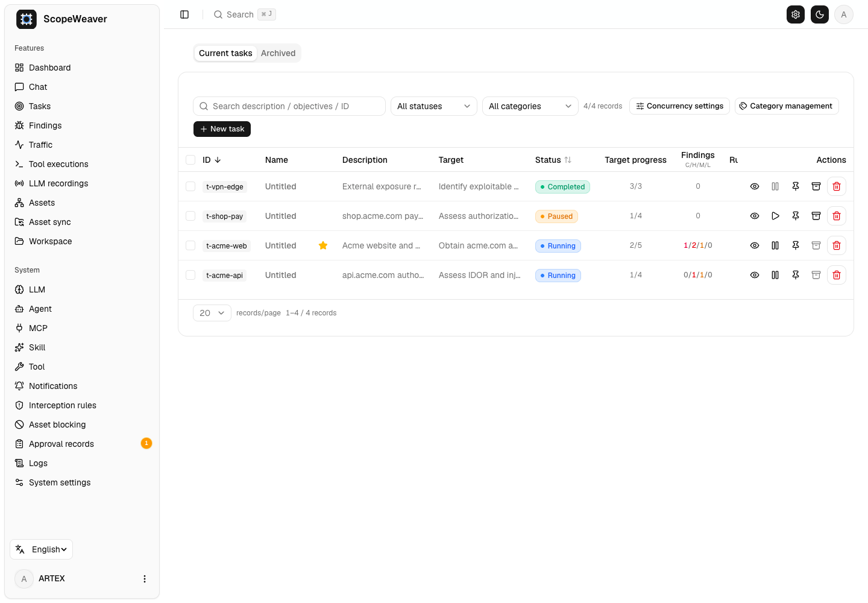This screenshot has height=603, width=868.
Task: Resume the paused t-shop-pay task
Action: 775,216
